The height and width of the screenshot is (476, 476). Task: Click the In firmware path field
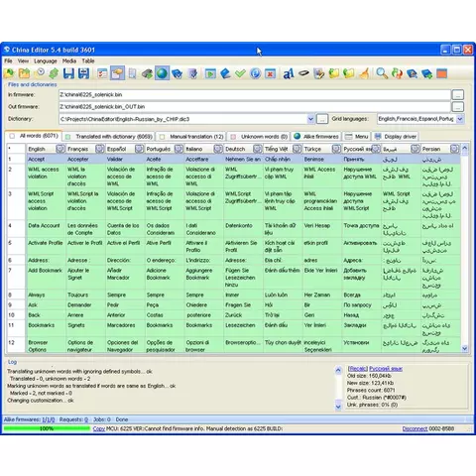(x=255, y=95)
